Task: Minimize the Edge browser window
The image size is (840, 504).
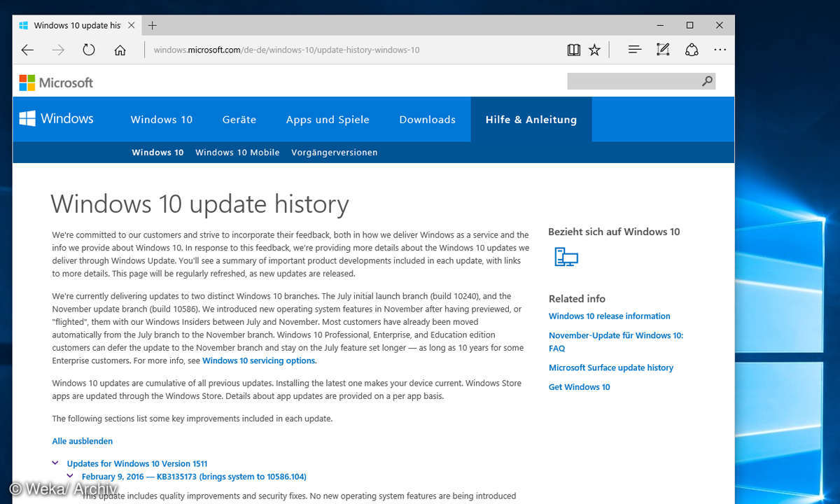Action: pos(659,25)
